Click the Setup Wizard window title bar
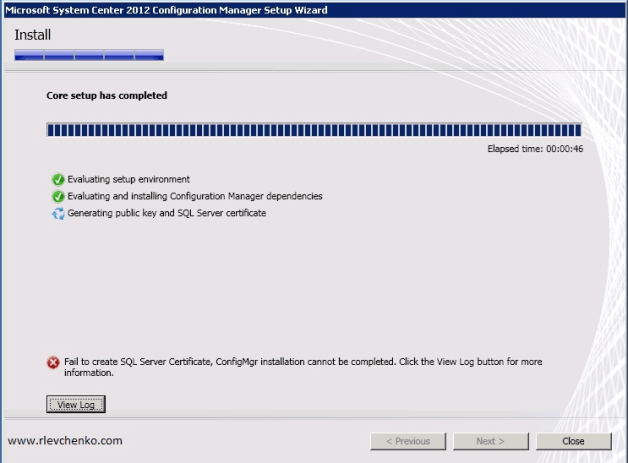 (x=314, y=10)
